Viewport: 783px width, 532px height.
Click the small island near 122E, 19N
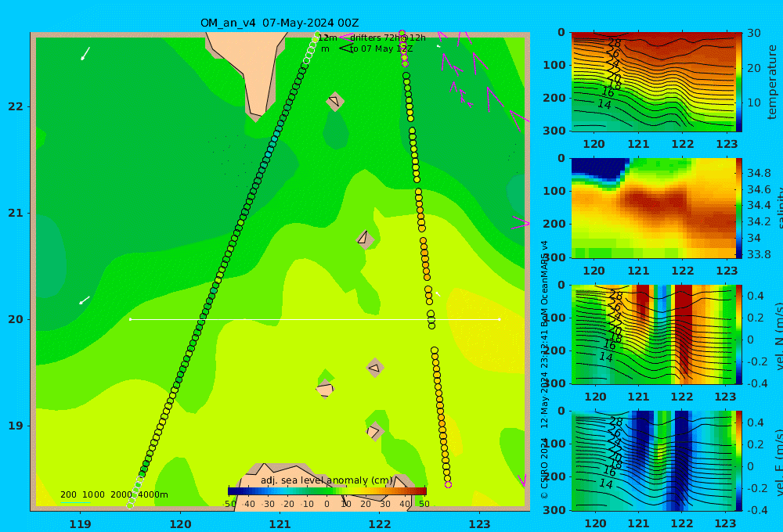point(374,431)
